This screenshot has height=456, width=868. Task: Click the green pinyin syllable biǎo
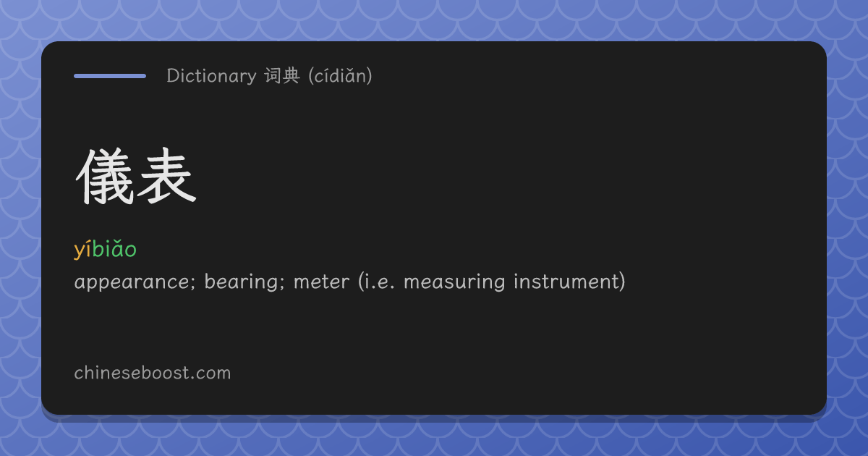[114, 250]
